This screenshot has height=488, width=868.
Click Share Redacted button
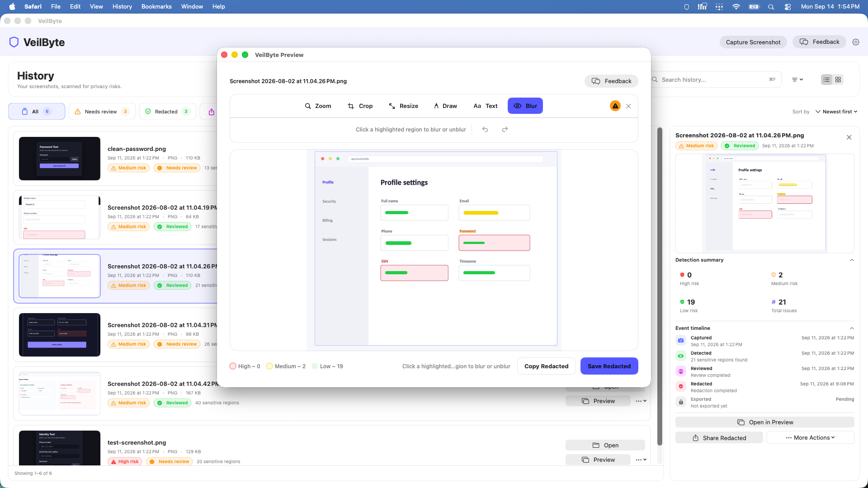coord(719,438)
